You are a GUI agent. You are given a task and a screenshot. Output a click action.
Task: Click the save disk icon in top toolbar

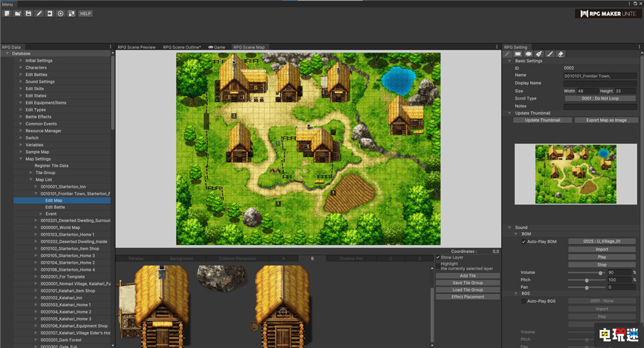tap(28, 14)
